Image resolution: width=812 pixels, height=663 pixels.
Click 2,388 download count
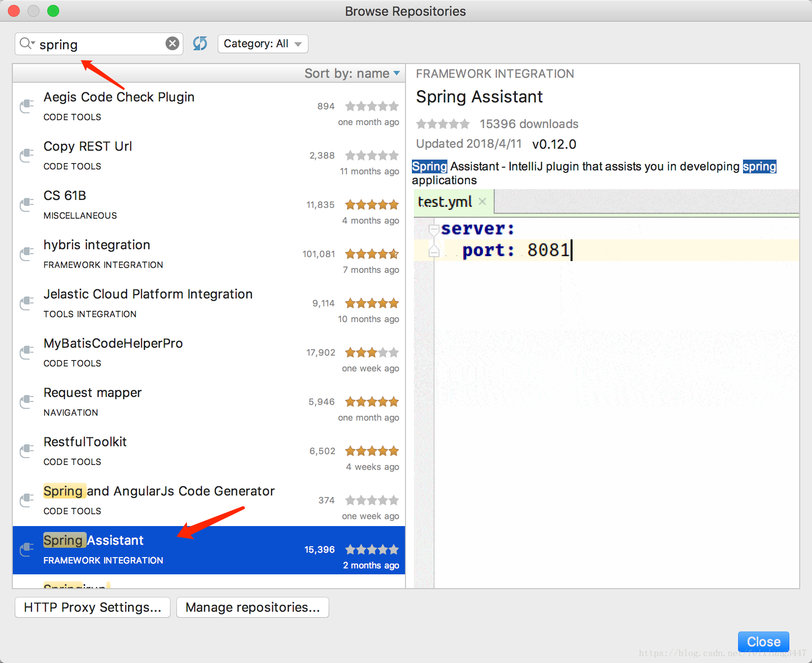[322, 156]
